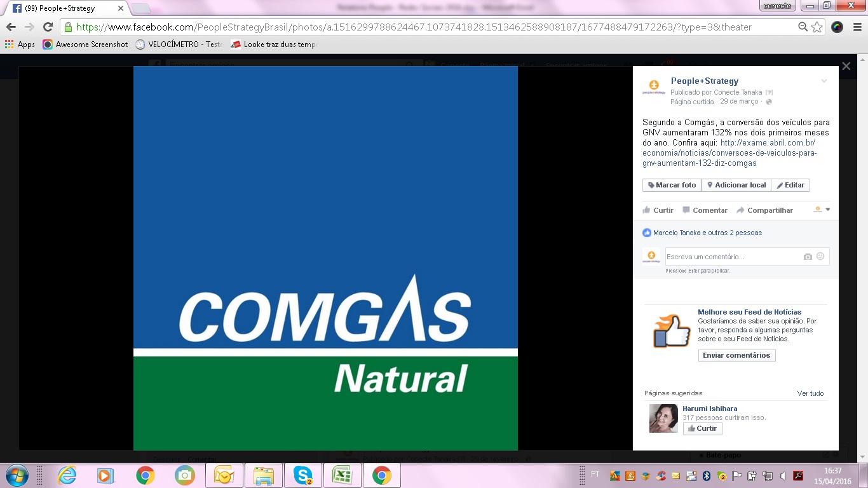Open emoji picker in comment box
This screenshot has width=868, height=488.
pyautogui.click(x=820, y=256)
